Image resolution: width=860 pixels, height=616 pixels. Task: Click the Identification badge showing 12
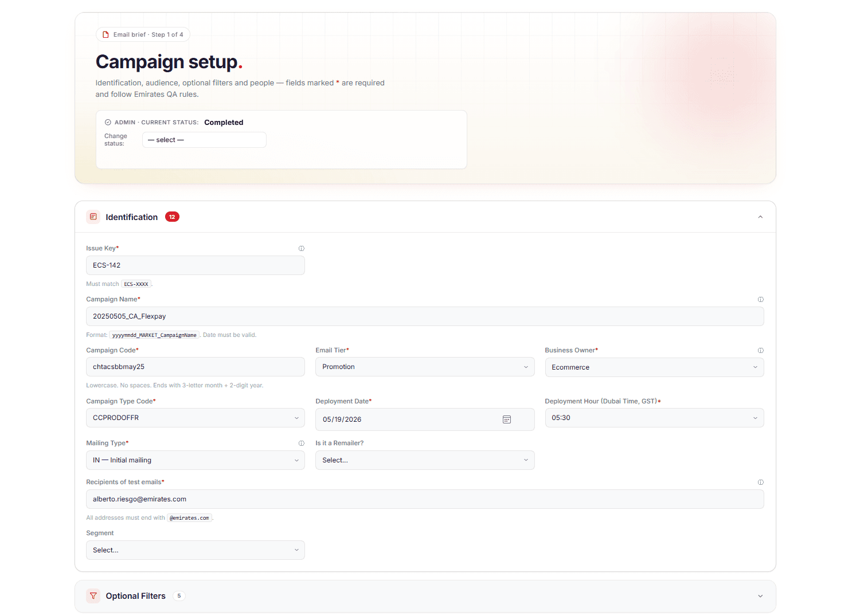pos(172,217)
